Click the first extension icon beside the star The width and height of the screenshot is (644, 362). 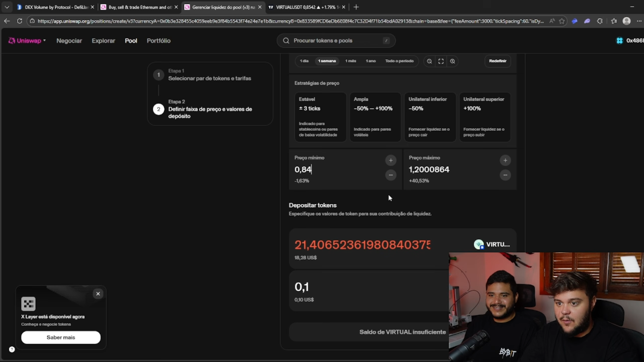pyautogui.click(x=574, y=21)
